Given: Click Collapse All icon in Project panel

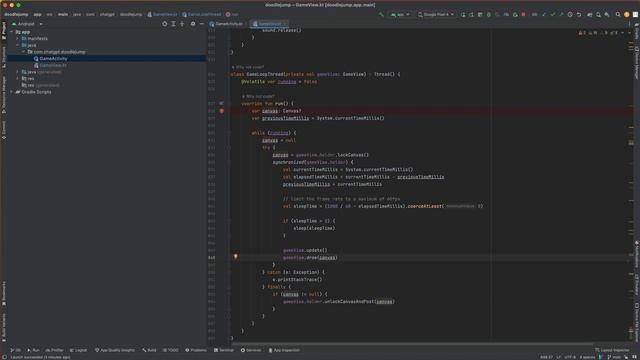Looking at the screenshot, I should tap(182, 24).
